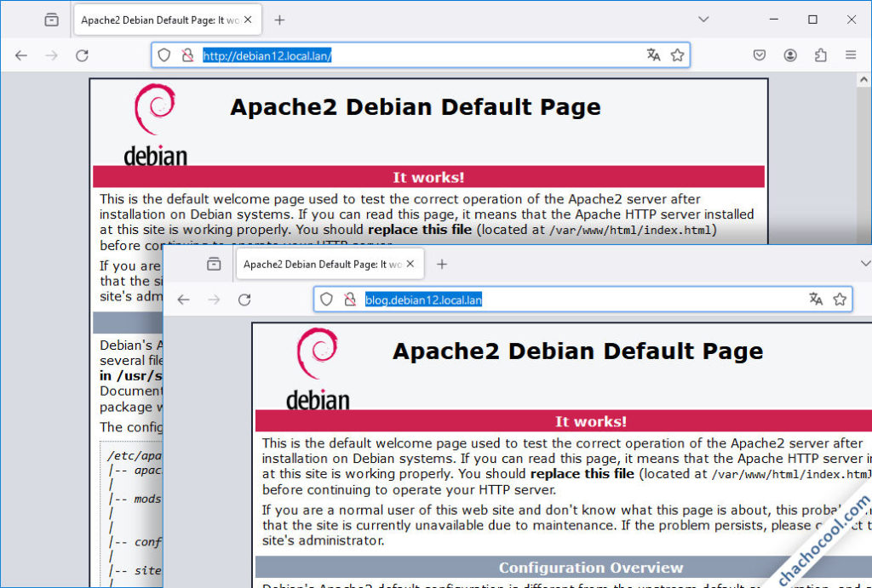Open the front window's tab overflow chevron
The width and height of the screenshot is (872, 588).
click(x=865, y=264)
